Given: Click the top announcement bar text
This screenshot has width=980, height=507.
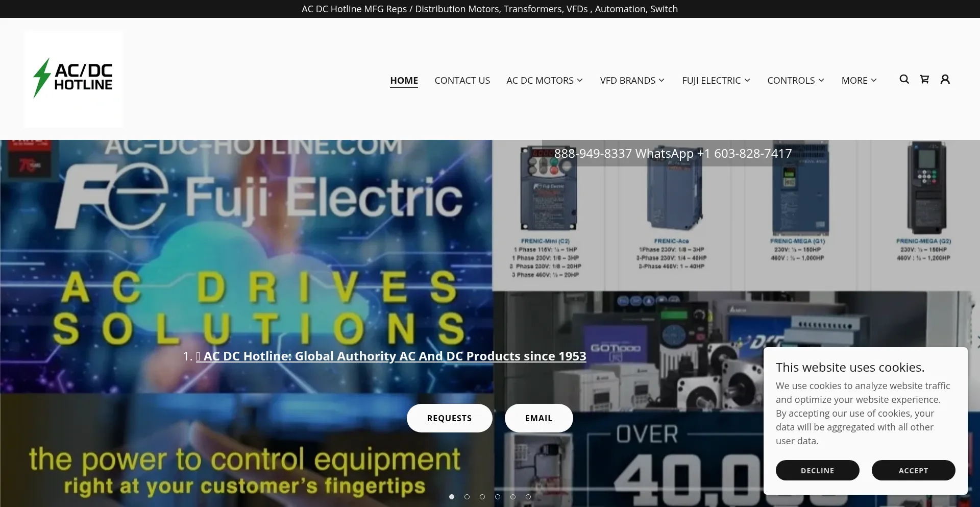Looking at the screenshot, I should click(x=489, y=9).
